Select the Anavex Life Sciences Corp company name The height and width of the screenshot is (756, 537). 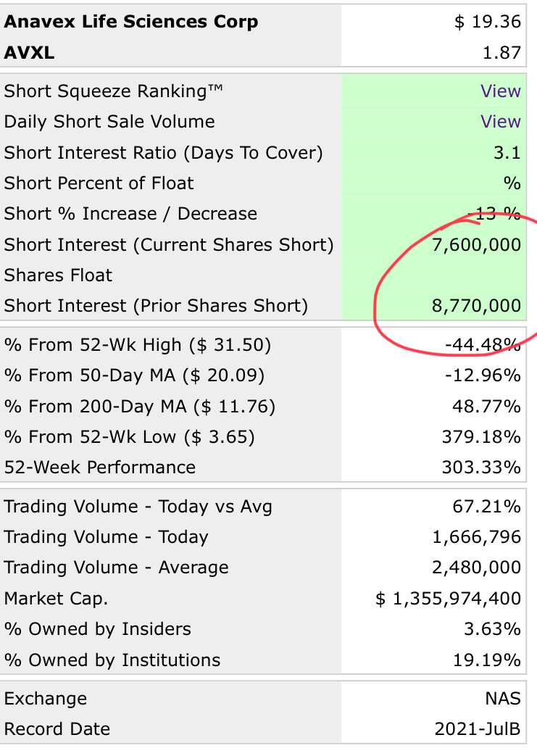(x=131, y=22)
